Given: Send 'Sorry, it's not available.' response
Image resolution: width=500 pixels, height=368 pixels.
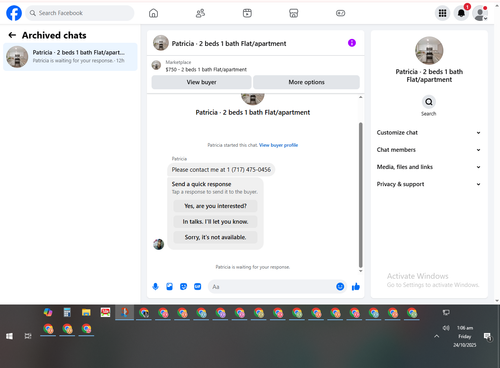Looking at the screenshot, I should click(x=215, y=237).
